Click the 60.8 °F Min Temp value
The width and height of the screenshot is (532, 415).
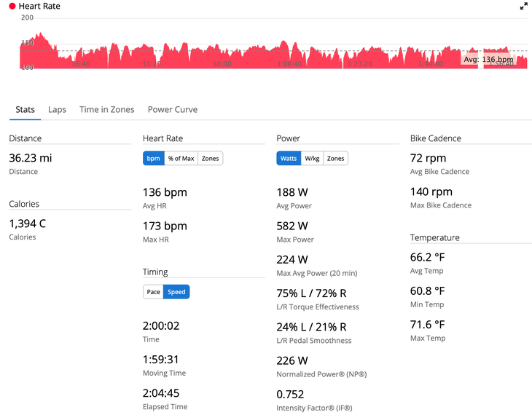[x=428, y=291]
